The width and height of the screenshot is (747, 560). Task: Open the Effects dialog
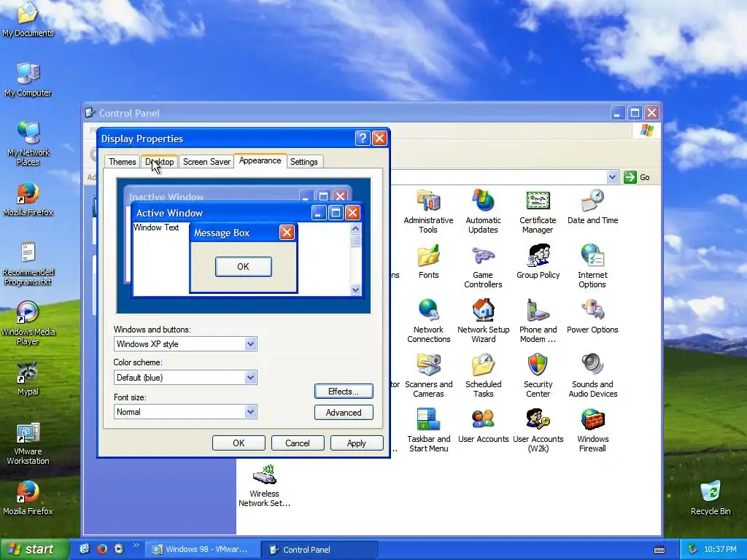pos(344,392)
